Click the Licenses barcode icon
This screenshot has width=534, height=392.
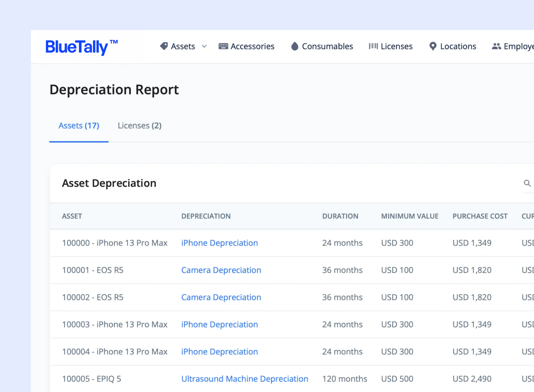tap(373, 46)
